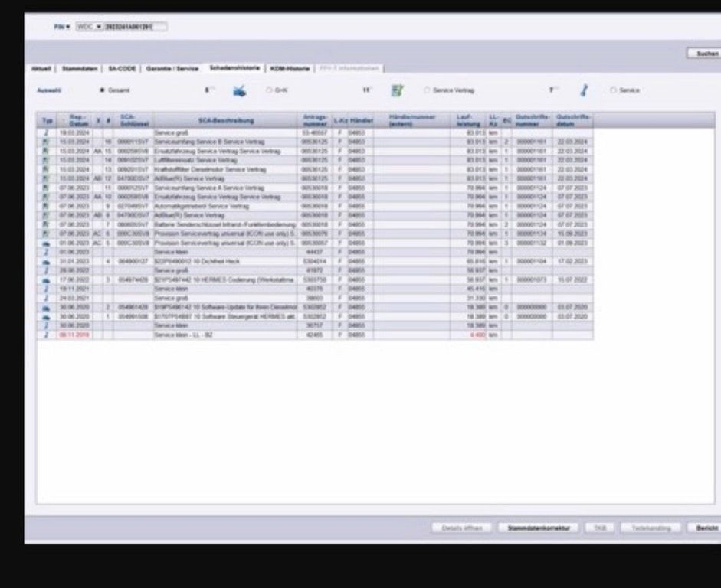
Task: Click the green Service Vertrag contract icon
Action: 397,90
